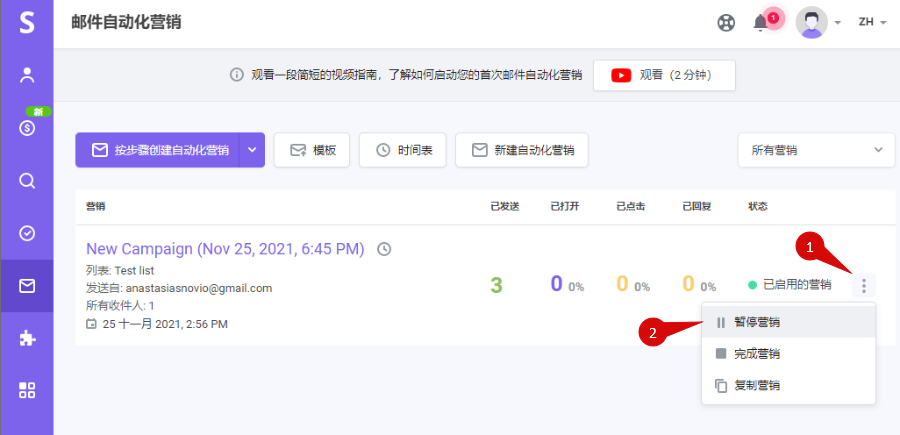Click 观看 (2 分钟) video button
The width and height of the screenshot is (900, 435).
[664, 75]
